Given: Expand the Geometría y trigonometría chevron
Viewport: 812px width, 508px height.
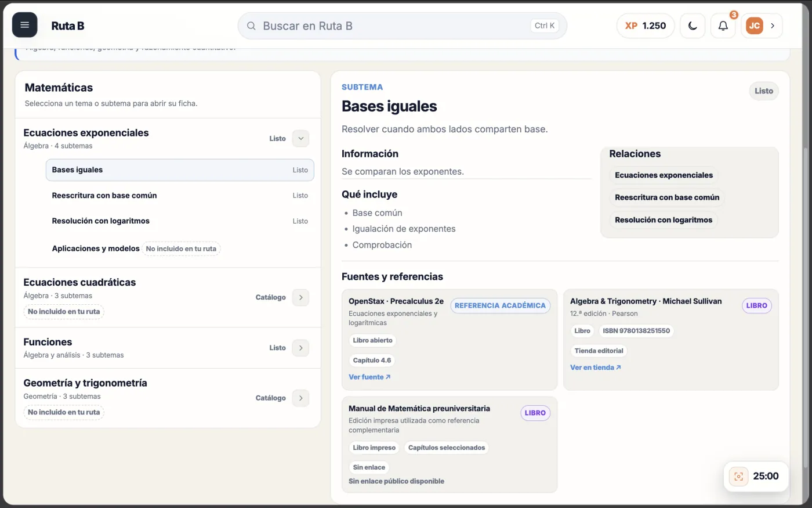Looking at the screenshot, I should pyautogui.click(x=300, y=398).
